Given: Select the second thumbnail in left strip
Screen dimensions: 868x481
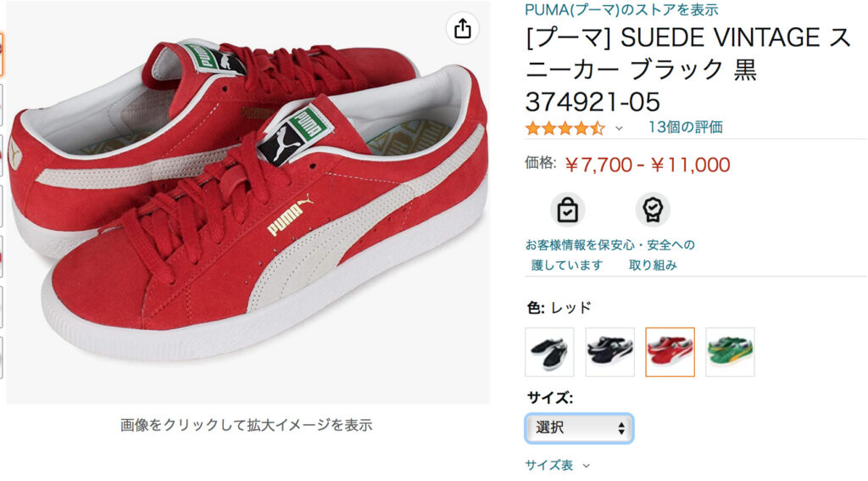Looking at the screenshot, I should 1,104.
